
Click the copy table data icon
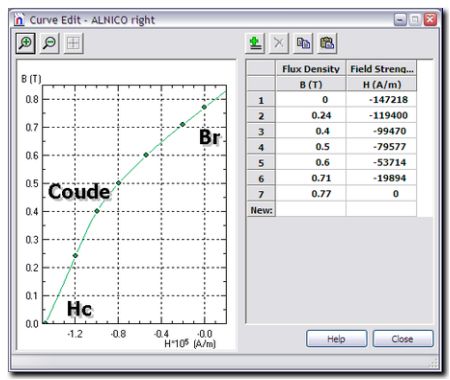tap(303, 43)
